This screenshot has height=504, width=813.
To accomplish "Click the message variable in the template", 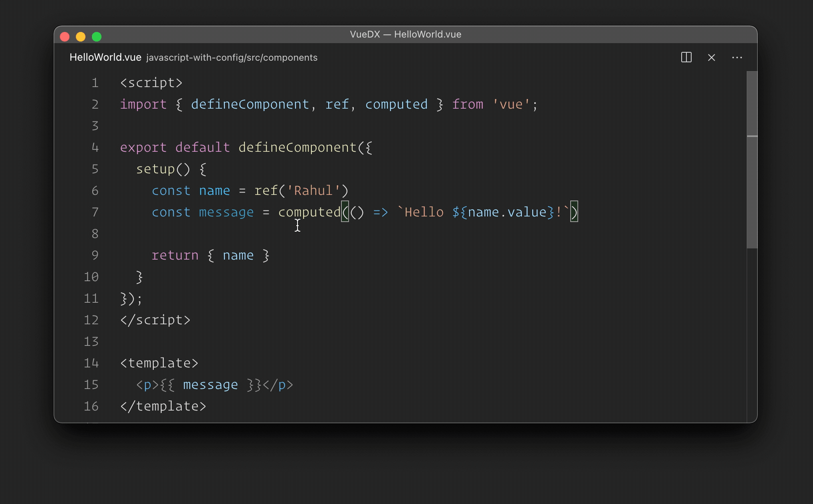I will 210,385.
